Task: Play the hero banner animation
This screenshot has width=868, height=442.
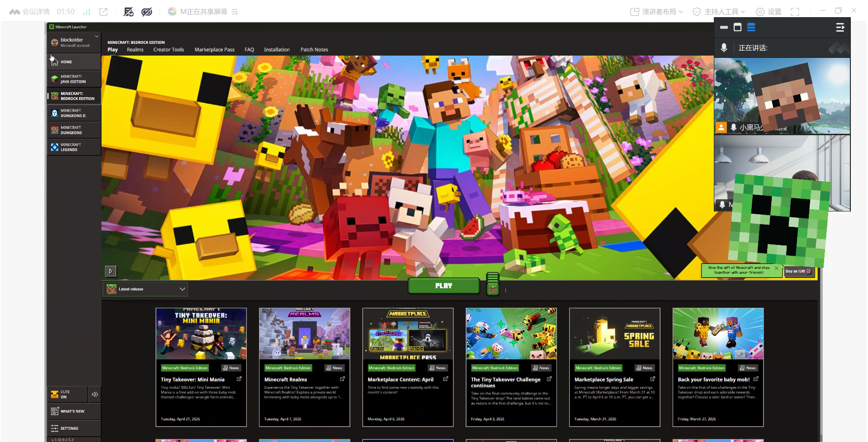Action: (x=110, y=271)
